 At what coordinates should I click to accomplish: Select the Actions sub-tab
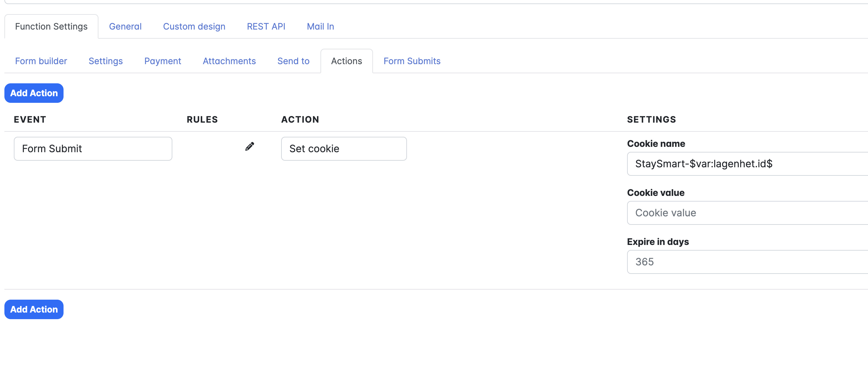point(346,61)
